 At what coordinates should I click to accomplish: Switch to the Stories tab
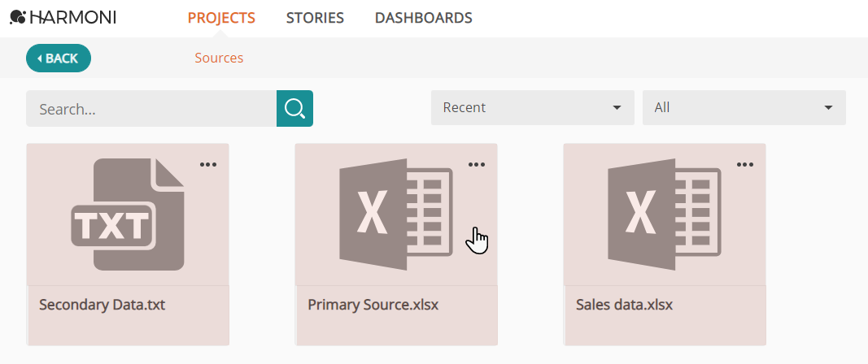coord(315,18)
